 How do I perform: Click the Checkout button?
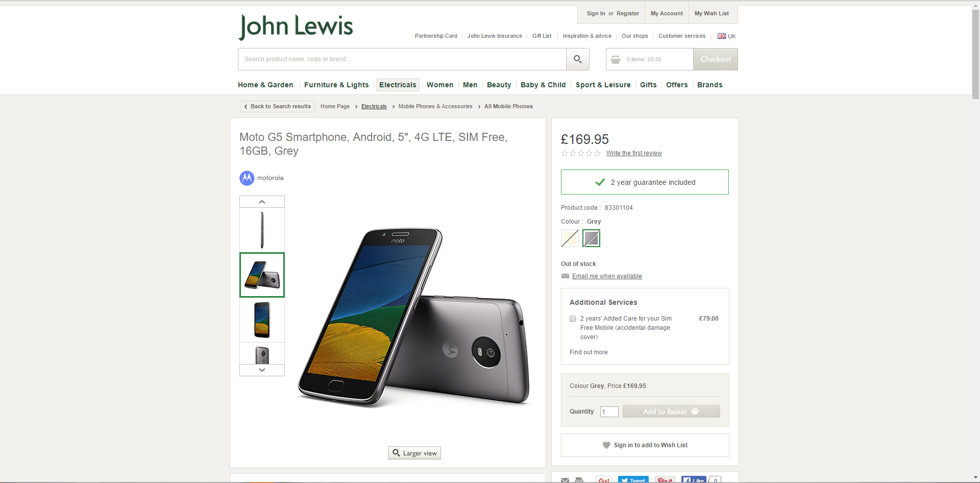(715, 59)
